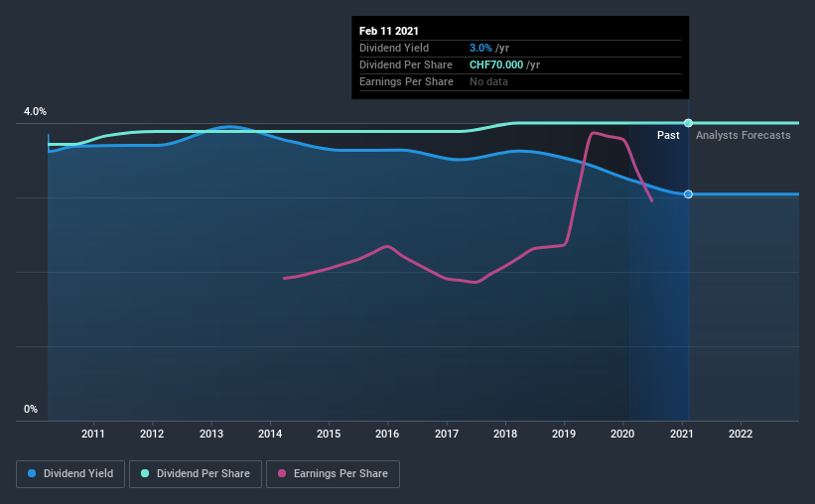Select the Dividend Yield data point at 2021
Viewport: 815px width, 504px height.
tap(688, 194)
